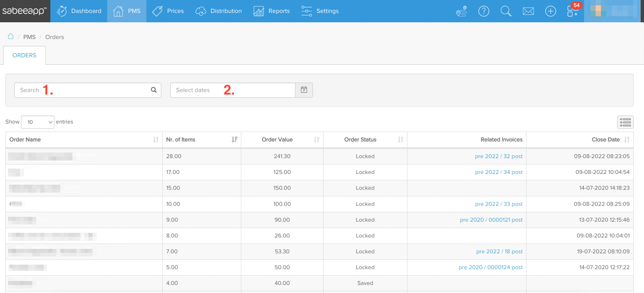Click the Select dates field
This screenshot has height=293, width=644.
tap(232, 90)
